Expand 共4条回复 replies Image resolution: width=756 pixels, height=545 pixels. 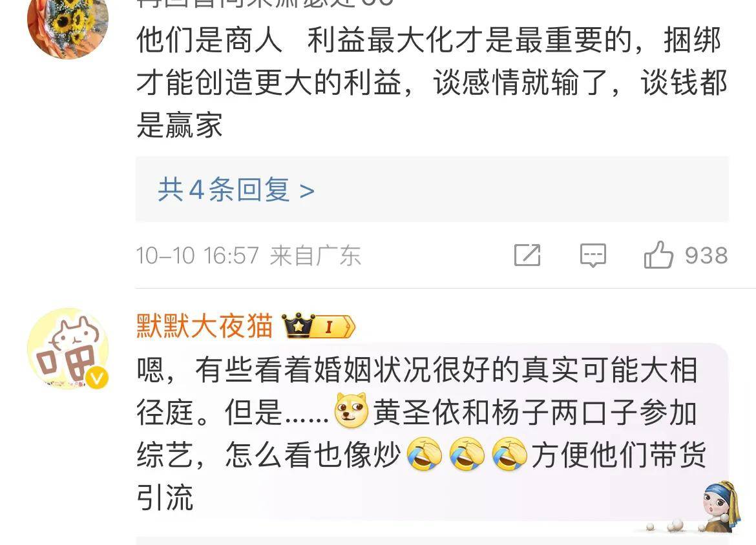[236, 189]
